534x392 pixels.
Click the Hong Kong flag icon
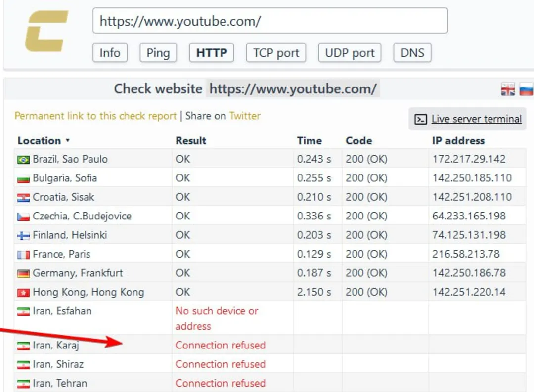point(23,293)
